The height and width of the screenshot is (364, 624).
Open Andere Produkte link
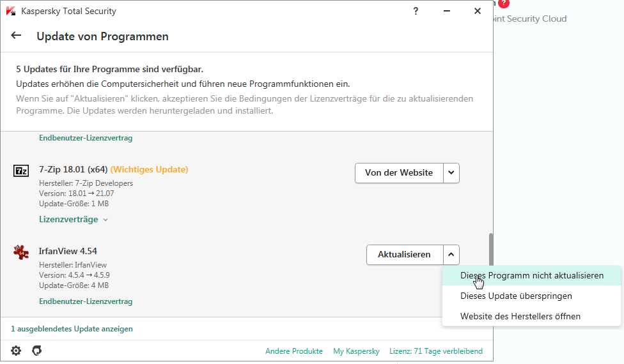pyautogui.click(x=294, y=351)
